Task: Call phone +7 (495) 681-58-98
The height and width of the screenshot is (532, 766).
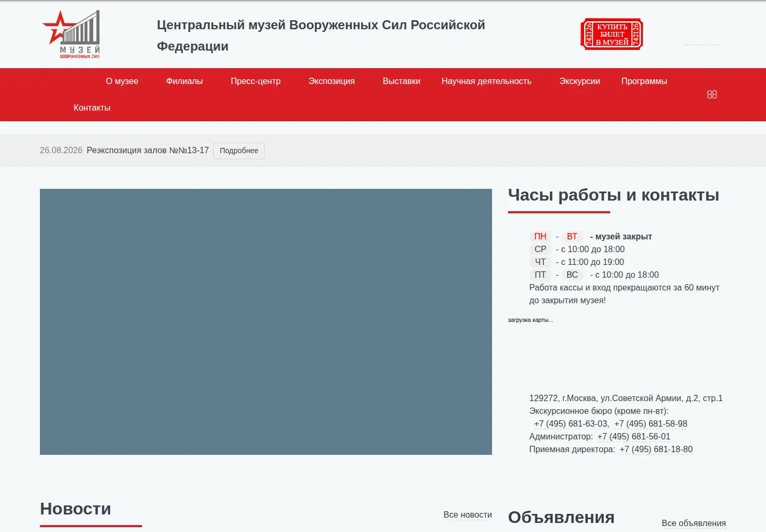Action: (651, 424)
